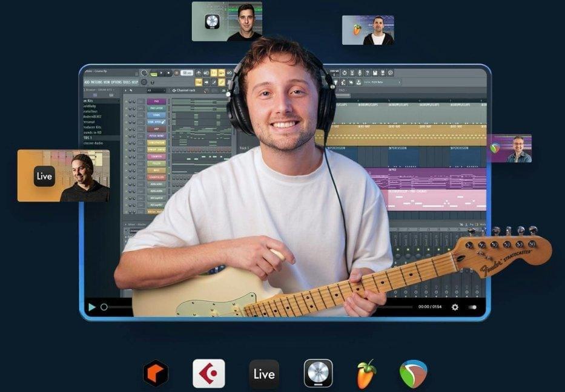Click the yellow link icon in second toolbar row
The image size is (565, 392).
click(x=222, y=82)
